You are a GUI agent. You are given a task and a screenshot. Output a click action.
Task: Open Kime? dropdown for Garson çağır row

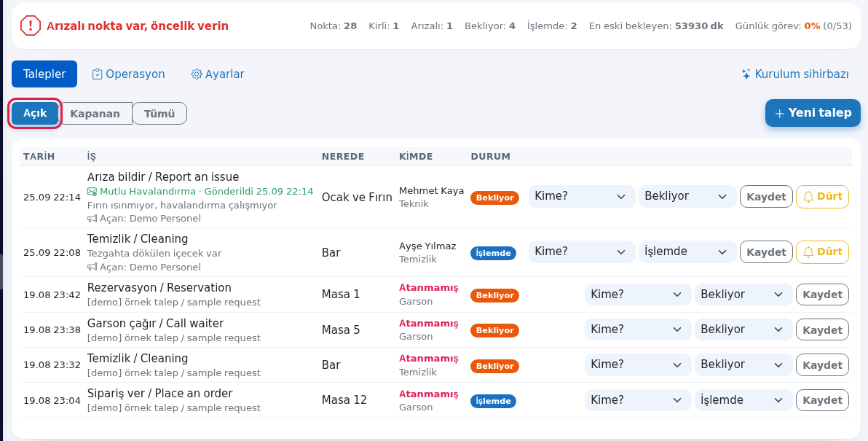pos(638,329)
